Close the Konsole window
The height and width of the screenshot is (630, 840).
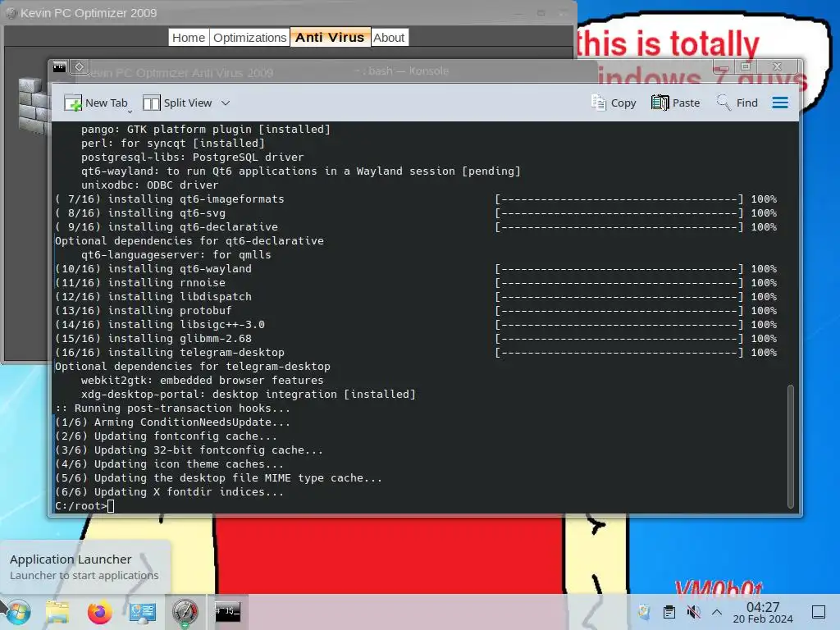point(778,66)
